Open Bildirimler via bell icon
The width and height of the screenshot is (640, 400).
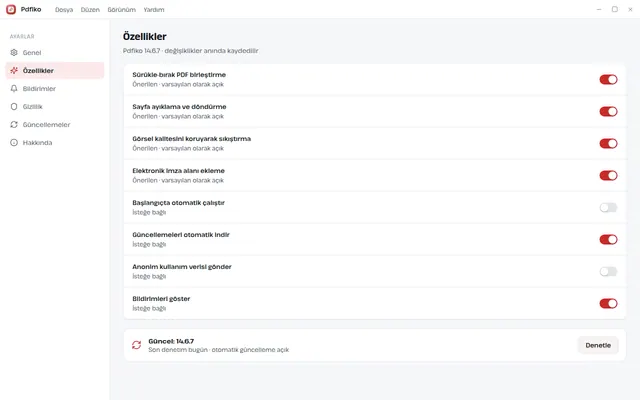point(14,89)
